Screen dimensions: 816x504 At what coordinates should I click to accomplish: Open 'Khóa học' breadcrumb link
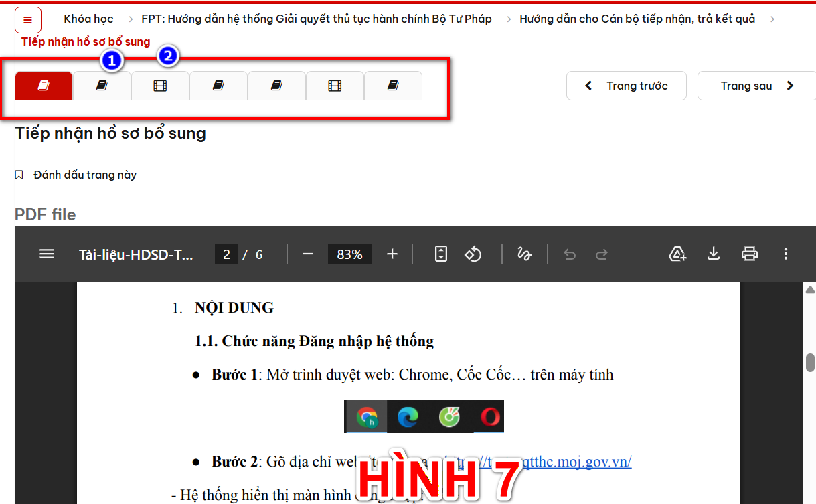(88, 19)
